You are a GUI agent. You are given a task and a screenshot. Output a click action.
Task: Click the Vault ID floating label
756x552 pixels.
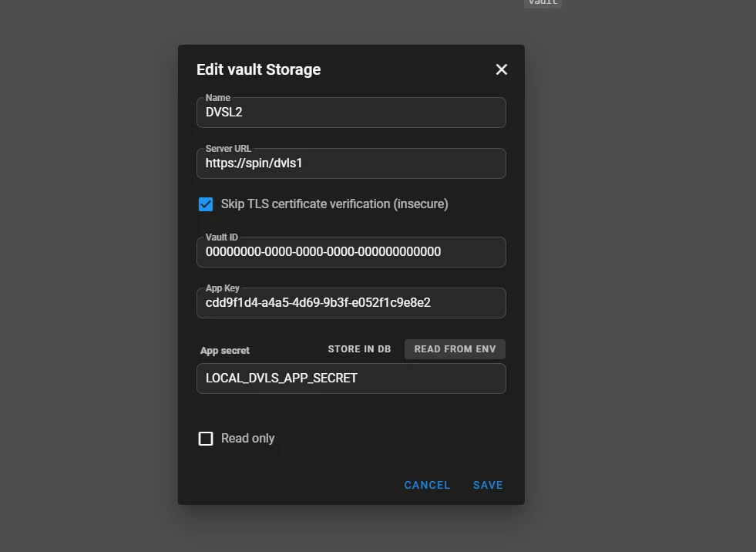[x=221, y=237]
